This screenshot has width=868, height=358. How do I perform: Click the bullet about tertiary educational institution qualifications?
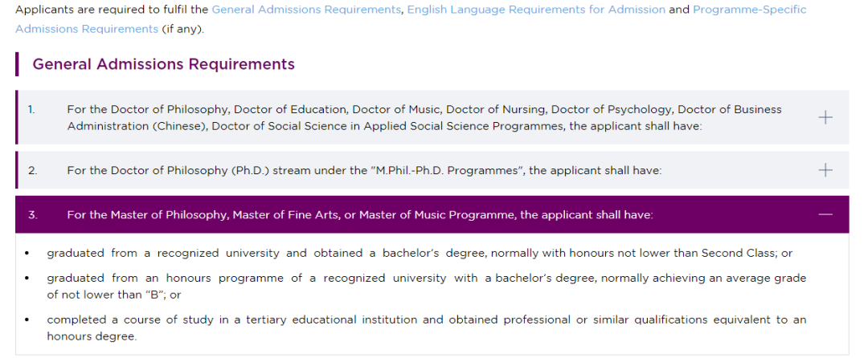[x=426, y=327]
